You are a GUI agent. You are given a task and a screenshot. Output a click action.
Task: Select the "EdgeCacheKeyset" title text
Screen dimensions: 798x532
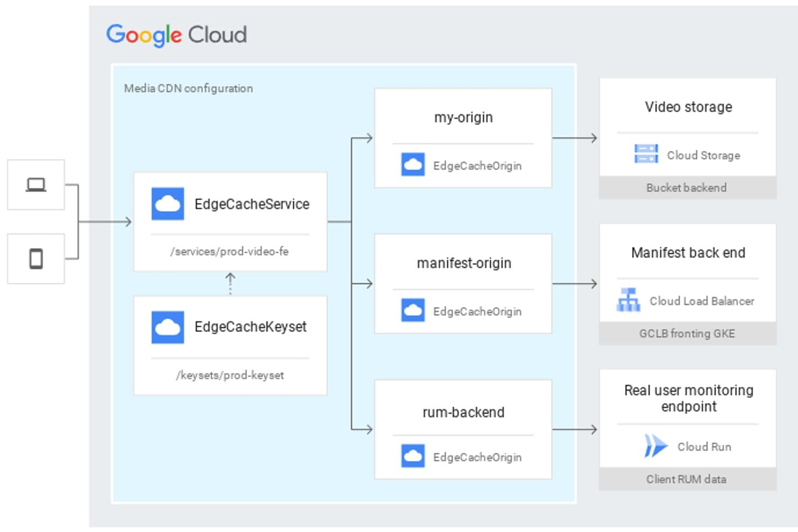251,327
